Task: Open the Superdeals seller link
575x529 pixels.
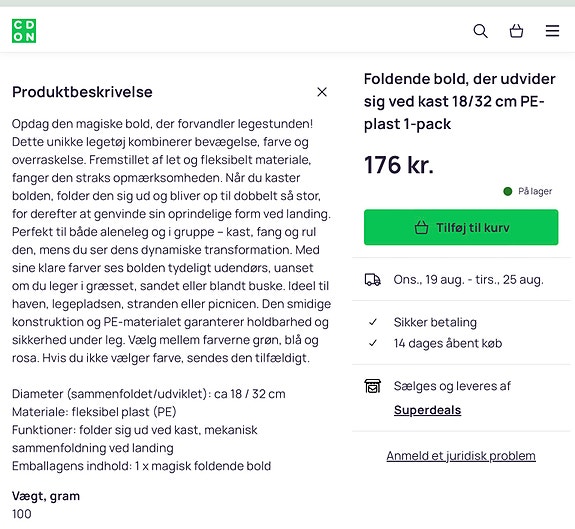Action: 427,410
